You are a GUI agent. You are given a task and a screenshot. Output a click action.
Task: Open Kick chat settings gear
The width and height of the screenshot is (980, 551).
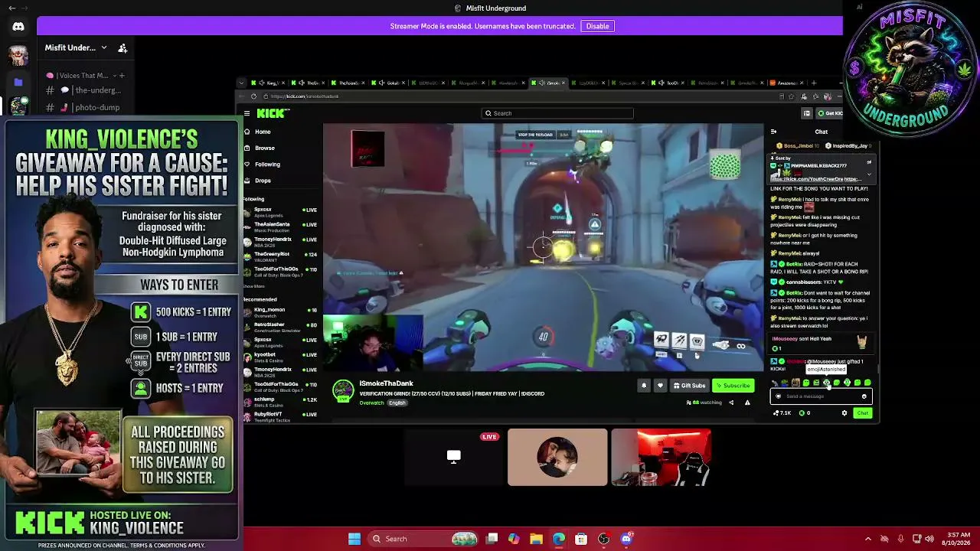point(844,413)
